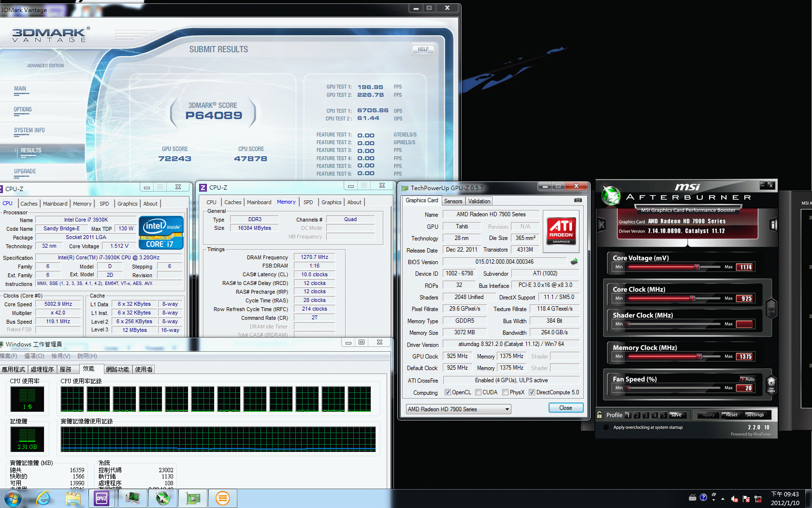Enable Auto fan speed in Afterburner

point(747,379)
